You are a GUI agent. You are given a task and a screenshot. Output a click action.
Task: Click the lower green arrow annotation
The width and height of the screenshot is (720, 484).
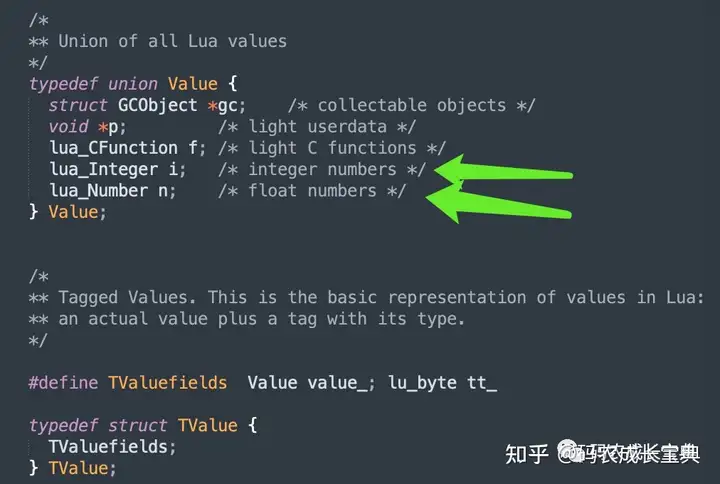(500, 204)
